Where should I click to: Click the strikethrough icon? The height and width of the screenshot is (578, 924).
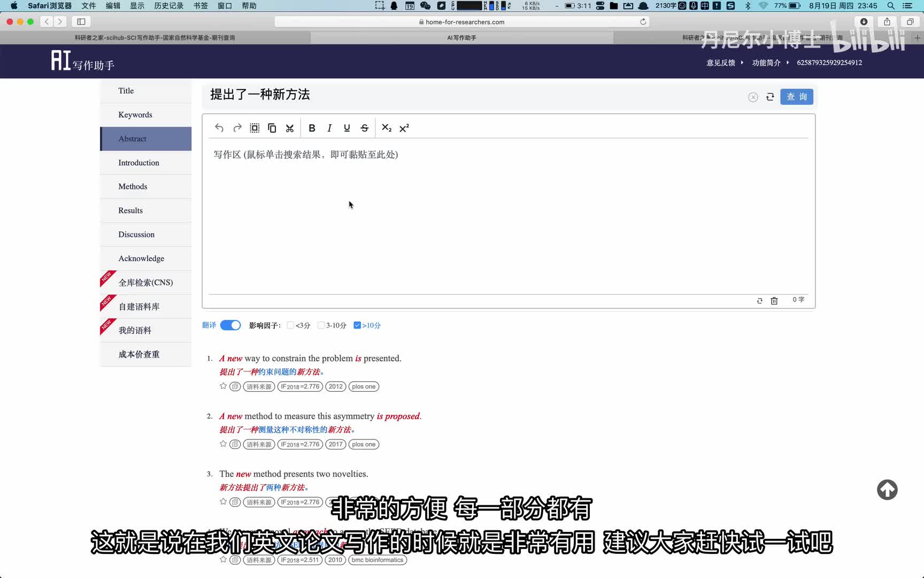click(365, 128)
